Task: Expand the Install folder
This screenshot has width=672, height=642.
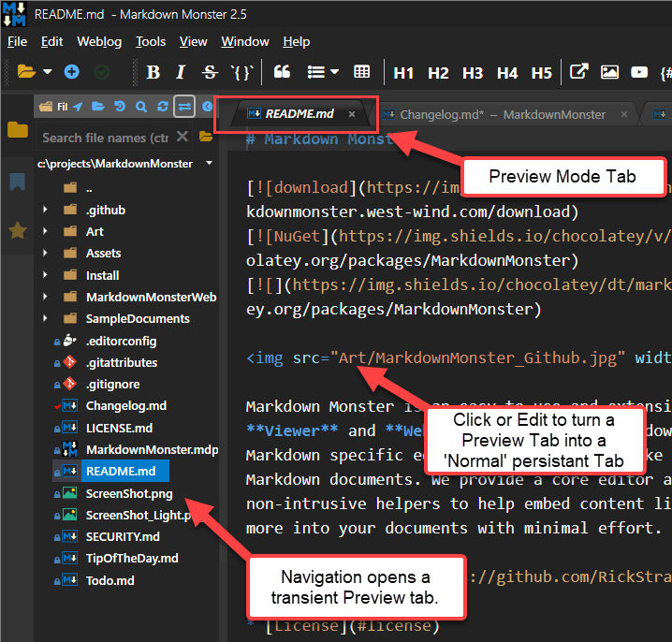Action: coord(45,275)
